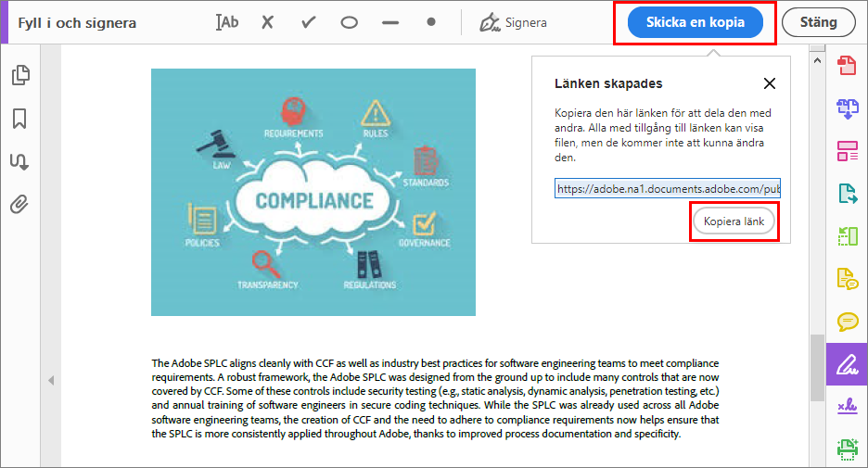Open the Comment tool
The width and height of the screenshot is (868, 468).
tap(847, 322)
